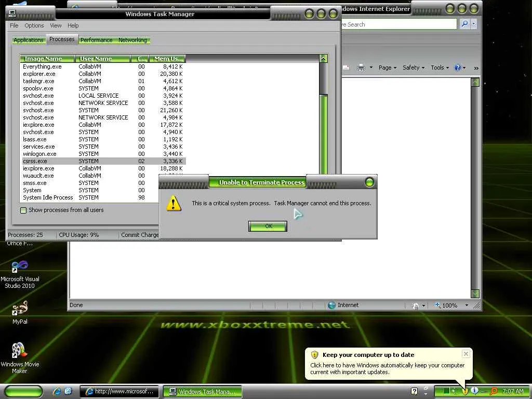Switch to the Networking tab

click(x=132, y=40)
